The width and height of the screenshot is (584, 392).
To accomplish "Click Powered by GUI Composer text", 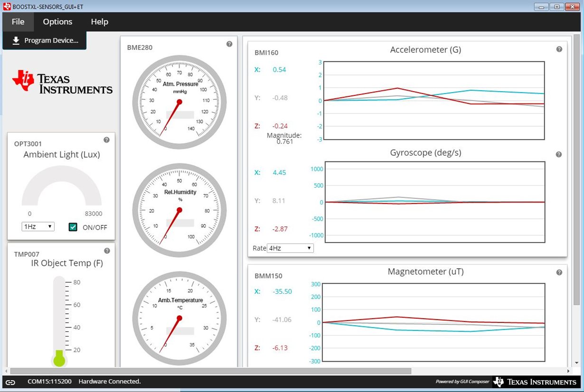I will coord(462,382).
